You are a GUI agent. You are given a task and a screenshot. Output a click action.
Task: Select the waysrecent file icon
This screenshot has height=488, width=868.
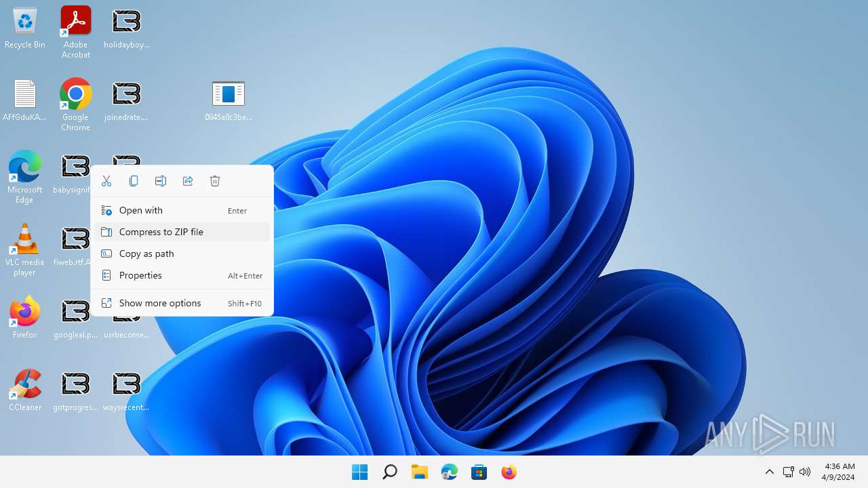click(127, 391)
